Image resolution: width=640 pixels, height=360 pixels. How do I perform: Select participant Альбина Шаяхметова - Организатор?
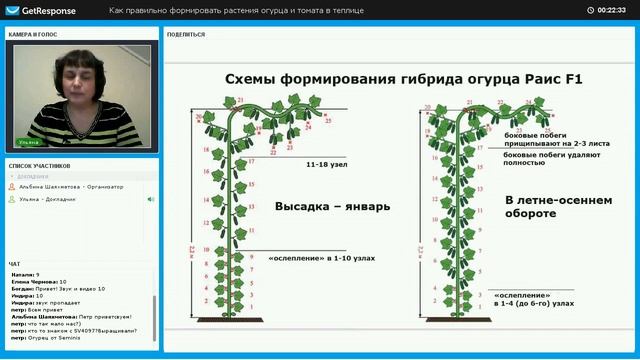tap(71, 187)
